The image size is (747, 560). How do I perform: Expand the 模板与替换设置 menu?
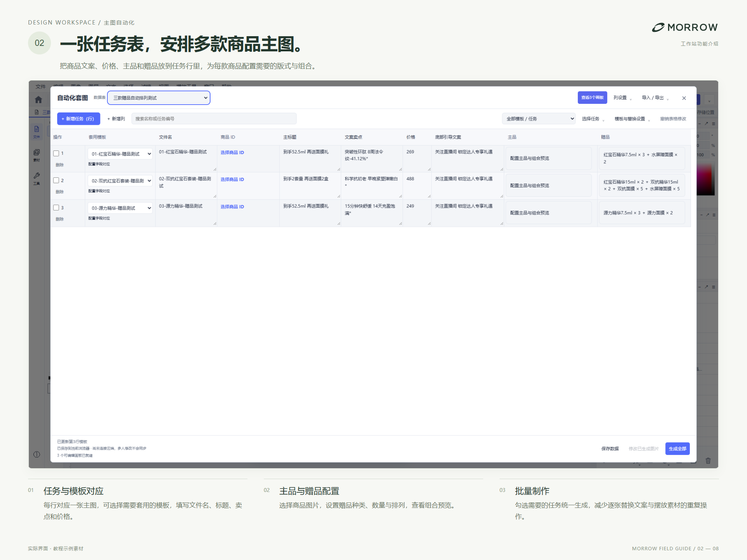[632, 119]
